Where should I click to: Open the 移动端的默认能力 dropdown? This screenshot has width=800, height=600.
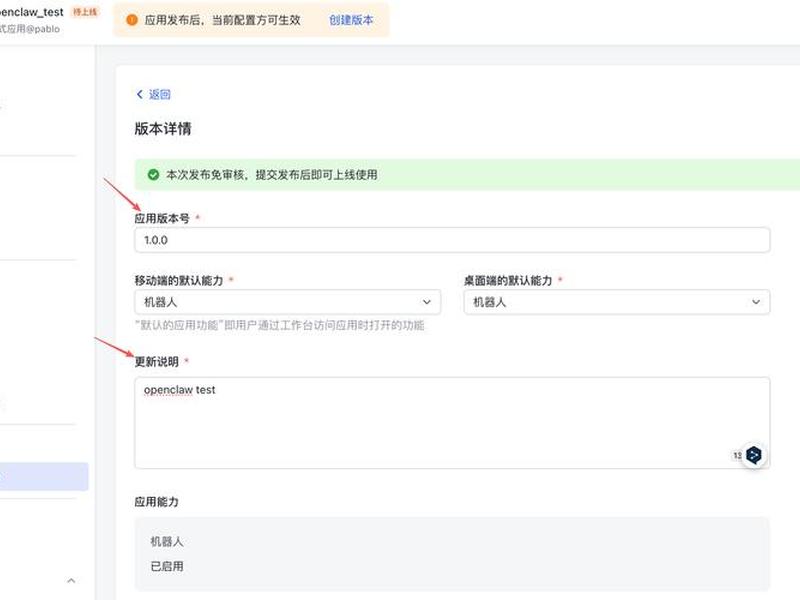point(288,302)
